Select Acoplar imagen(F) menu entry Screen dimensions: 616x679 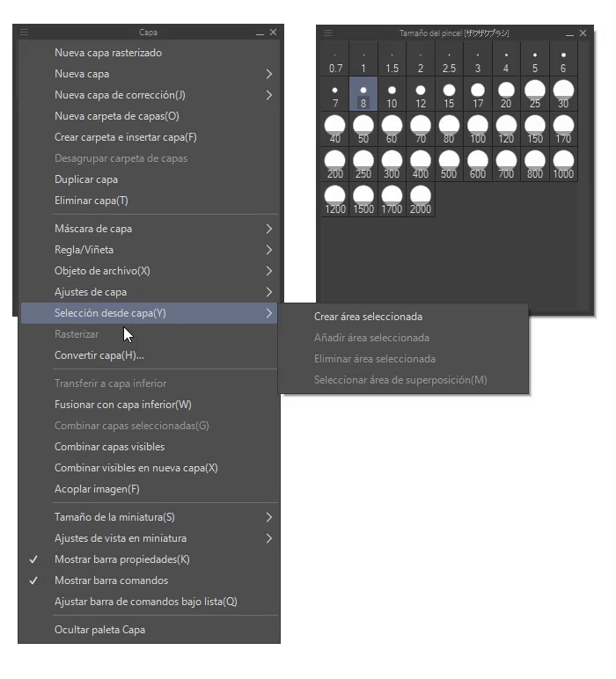[97, 489]
